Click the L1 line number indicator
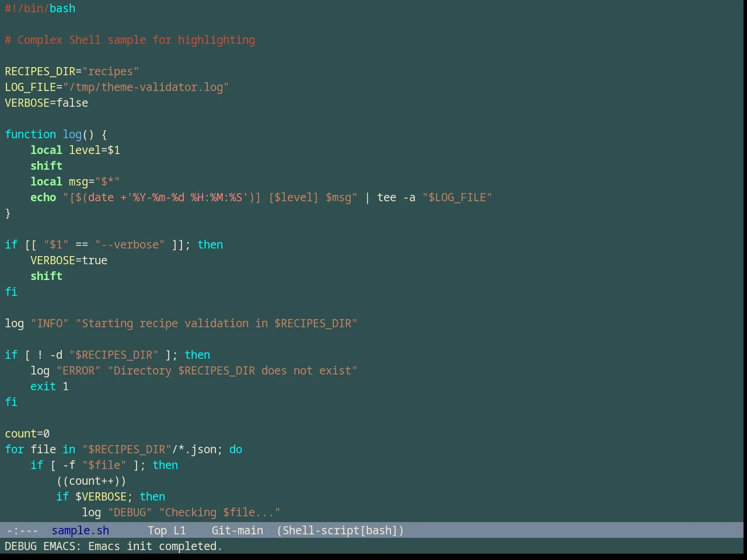This screenshot has width=747, height=560. click(180, 530)
